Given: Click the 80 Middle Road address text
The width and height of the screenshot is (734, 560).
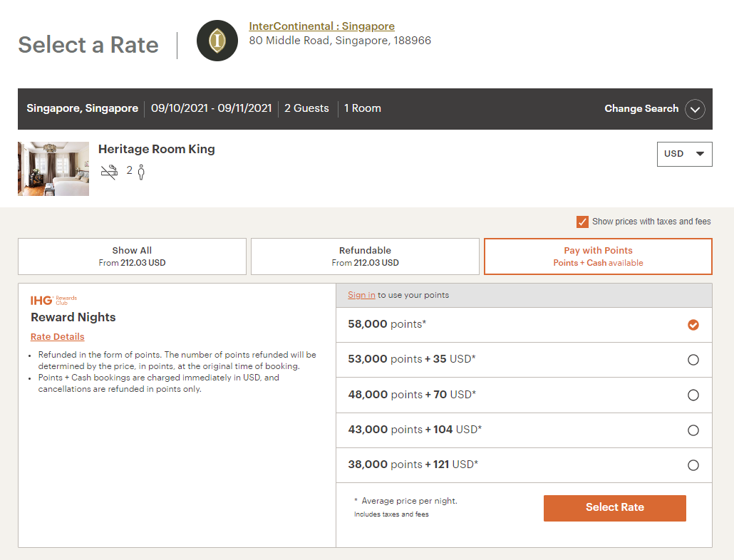Looking at the screenshot, I should [x=340, y=41].
